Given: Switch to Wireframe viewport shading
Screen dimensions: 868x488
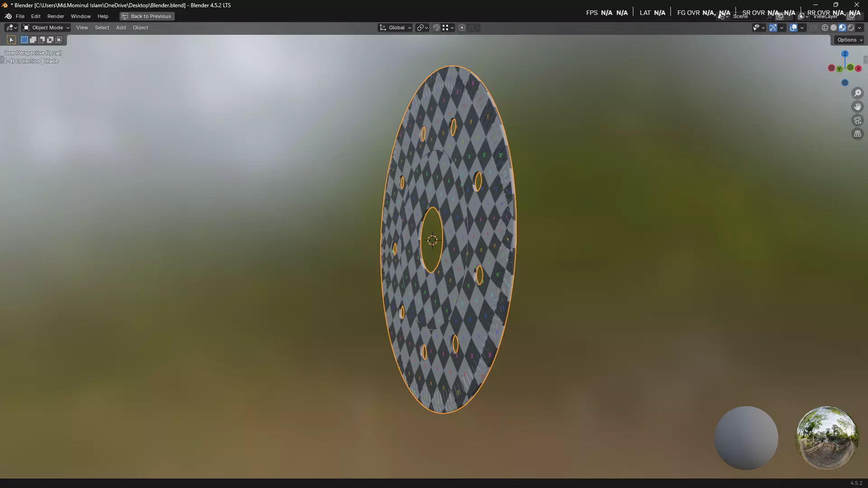Looking at the screenshot, I should pos(825,28).
